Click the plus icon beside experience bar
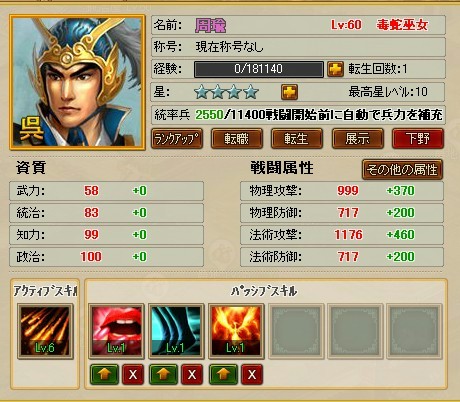460x402 pixels. [335, 69]
